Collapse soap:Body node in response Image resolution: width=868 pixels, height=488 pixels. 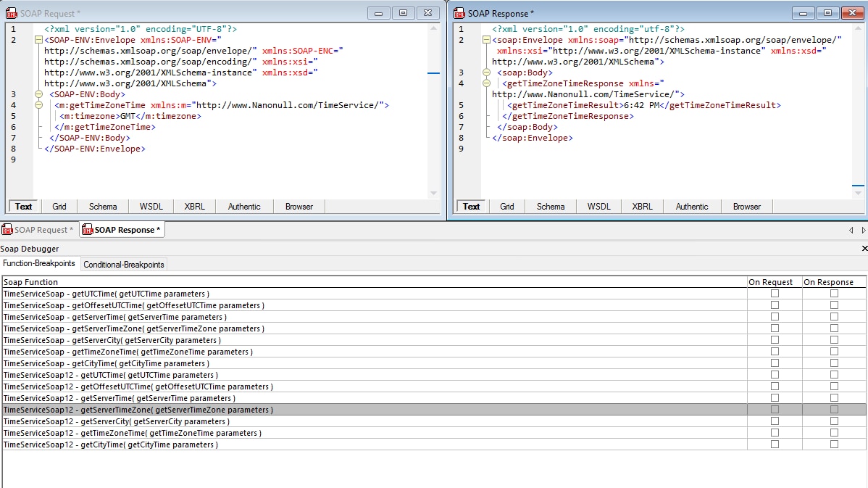click(487, 73)
